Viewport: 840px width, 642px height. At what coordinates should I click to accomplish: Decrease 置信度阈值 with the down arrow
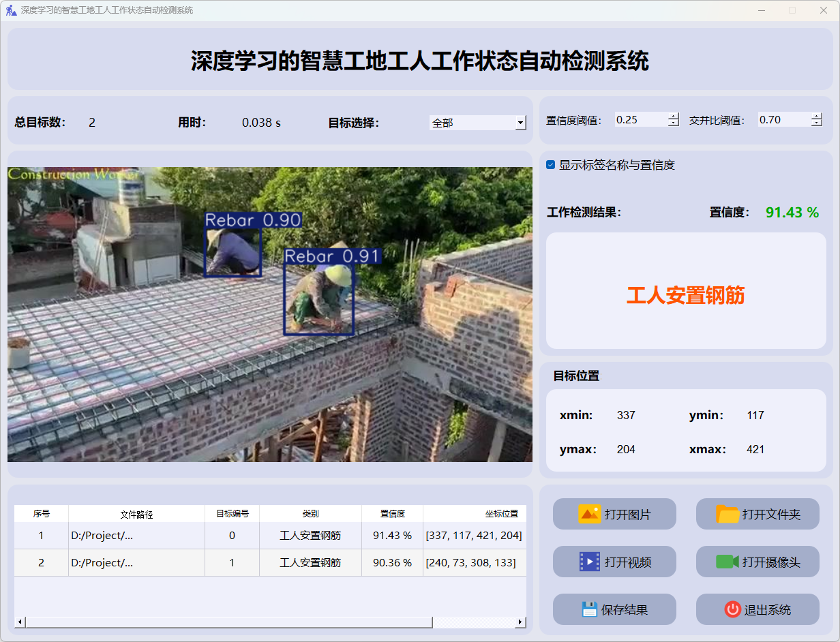(674, 123)
